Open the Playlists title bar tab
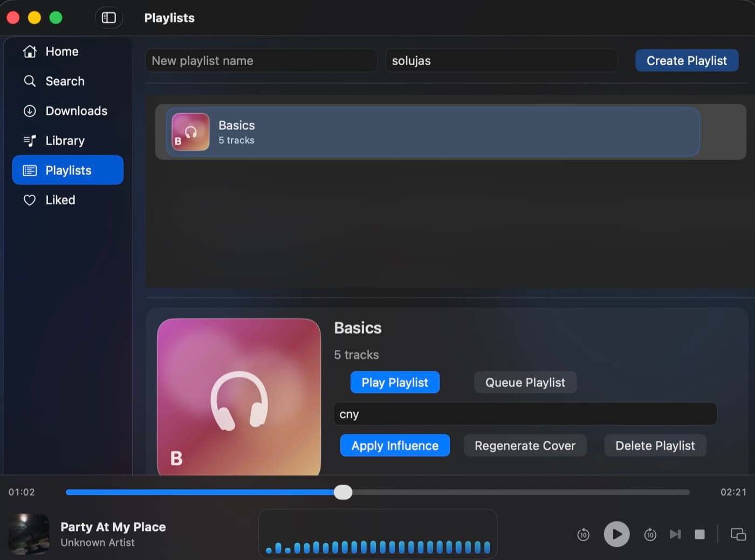Image resolution: width=755 pixels, height=560 pixels. [169, 18]
